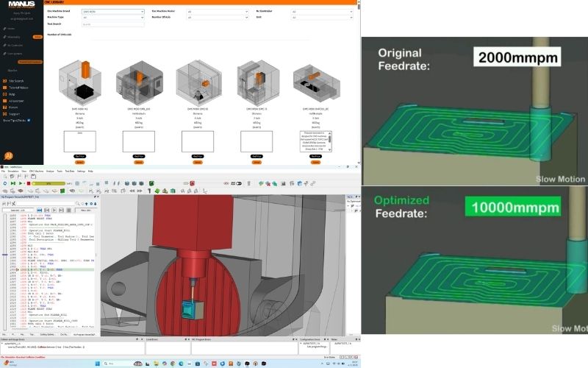The height and width of the screenshot is (368, 588).
Task: Open the Simulation menu
Action: [13, 171]
